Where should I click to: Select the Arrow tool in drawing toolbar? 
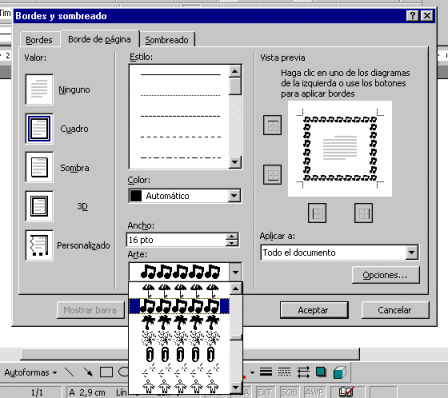click(x=88, y=372)
